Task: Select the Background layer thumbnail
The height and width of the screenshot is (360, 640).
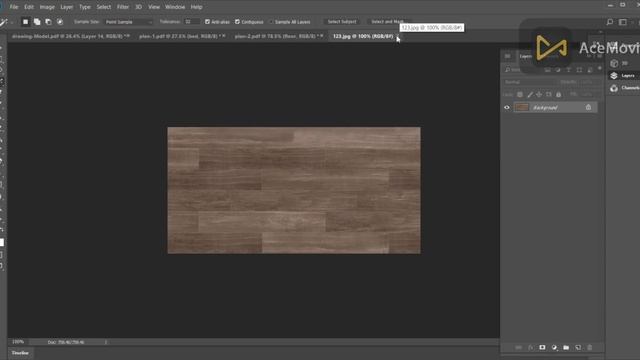Action: (x=522, y=107)
